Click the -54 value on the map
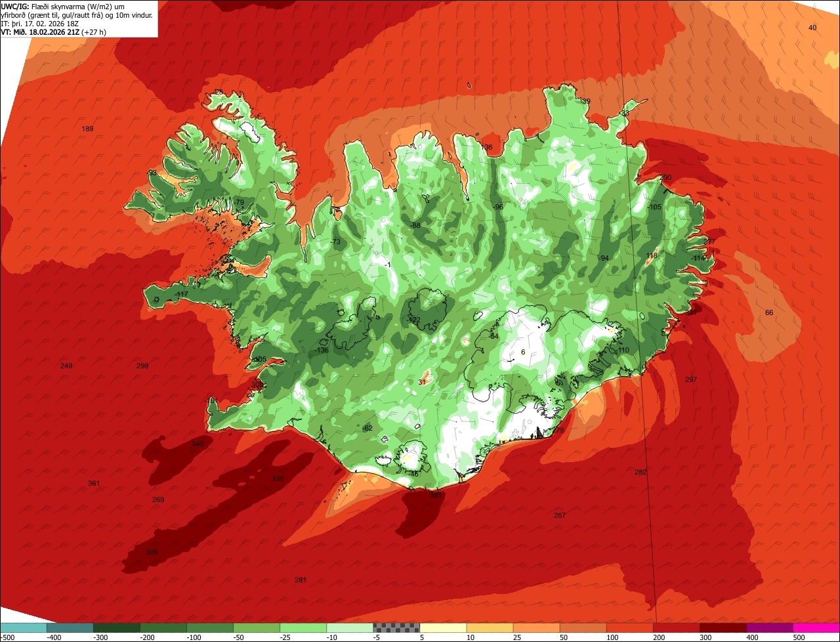 point(493,336)
